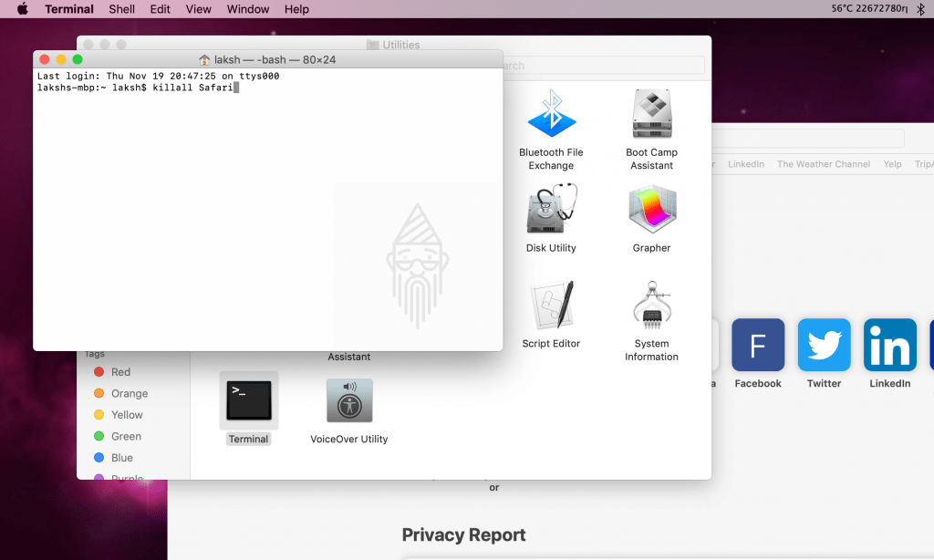Select Bluetooth File Exchange icon in Utilities
The width and height of the screenshot is (934, 560).
point(552,114)
